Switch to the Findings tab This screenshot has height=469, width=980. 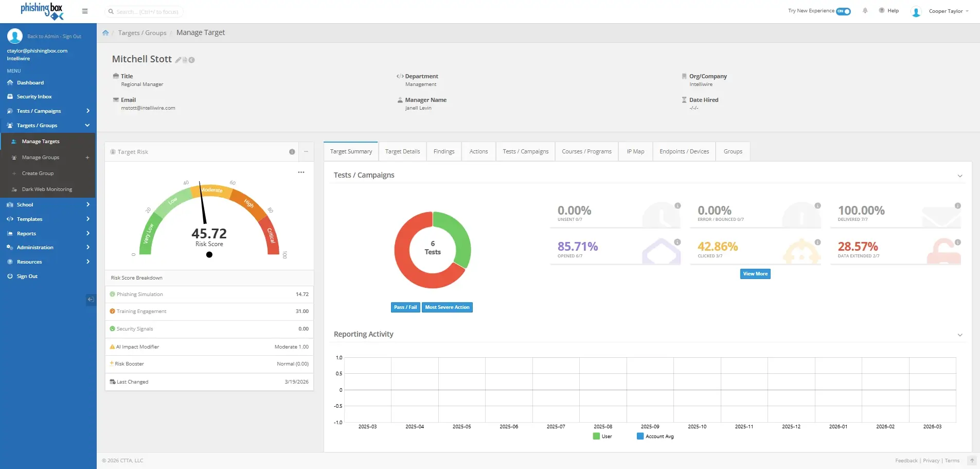coord(443,152)
